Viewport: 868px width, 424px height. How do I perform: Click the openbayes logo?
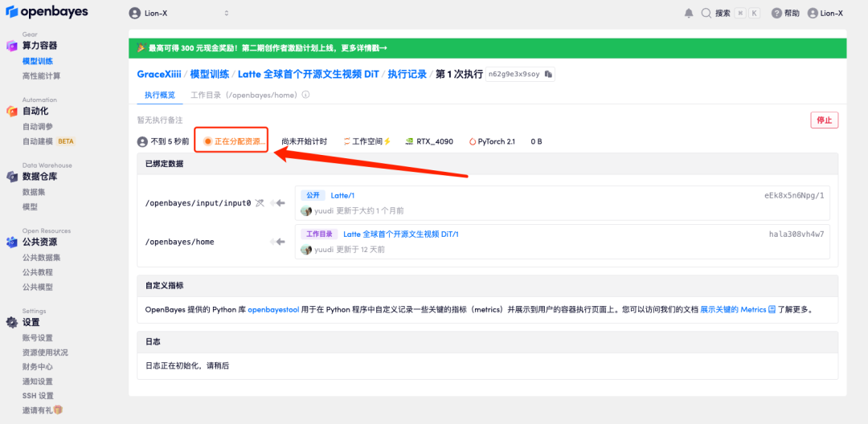pyautogui.click(x=47, y=12)
